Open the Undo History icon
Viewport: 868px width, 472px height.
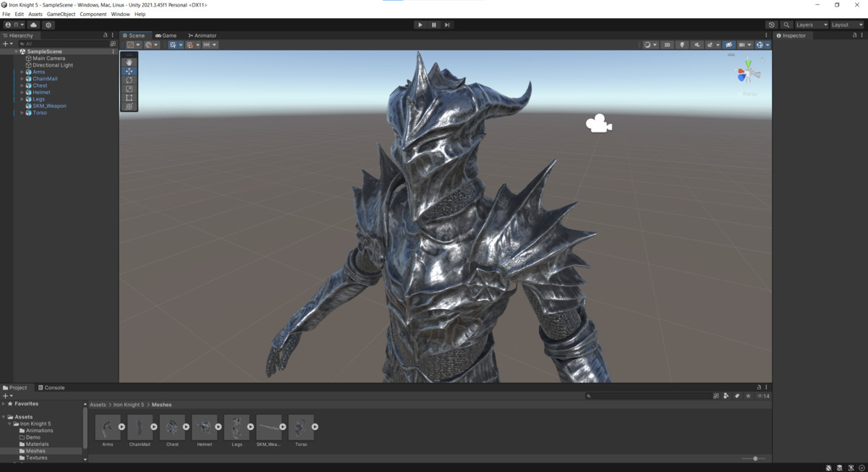click(772, 25)
